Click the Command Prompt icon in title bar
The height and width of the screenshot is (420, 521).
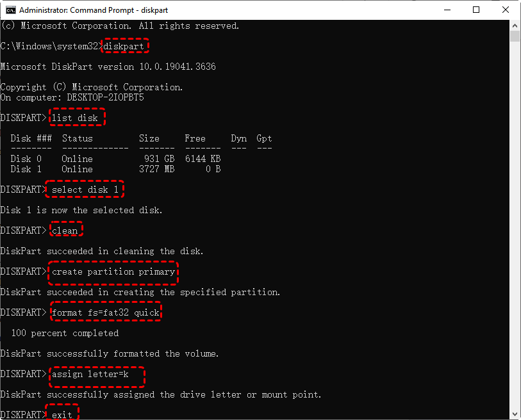pyautogui.click(x=9, y=10)
